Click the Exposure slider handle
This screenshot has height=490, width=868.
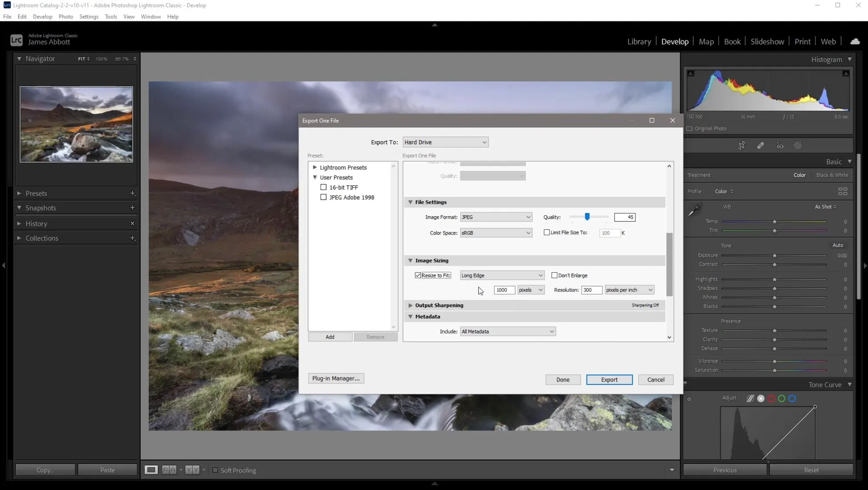point(774,256)
